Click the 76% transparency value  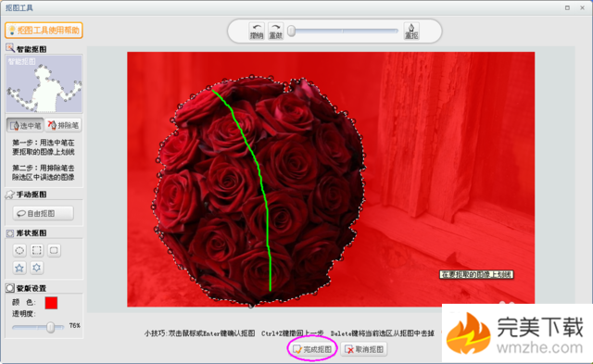point(74,325)
